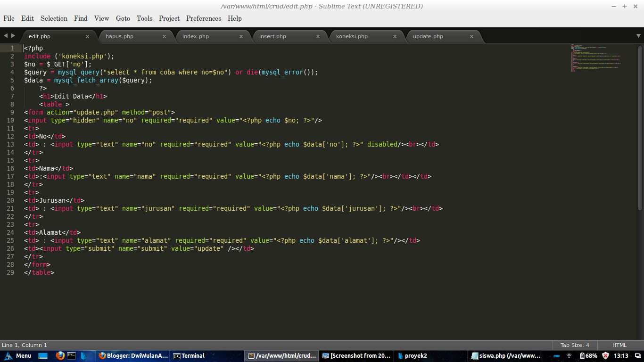Image resolution: width=644 pixels, height=362 pixels.
Task: Click the window list icon beside clock
Action: [637, 356]
